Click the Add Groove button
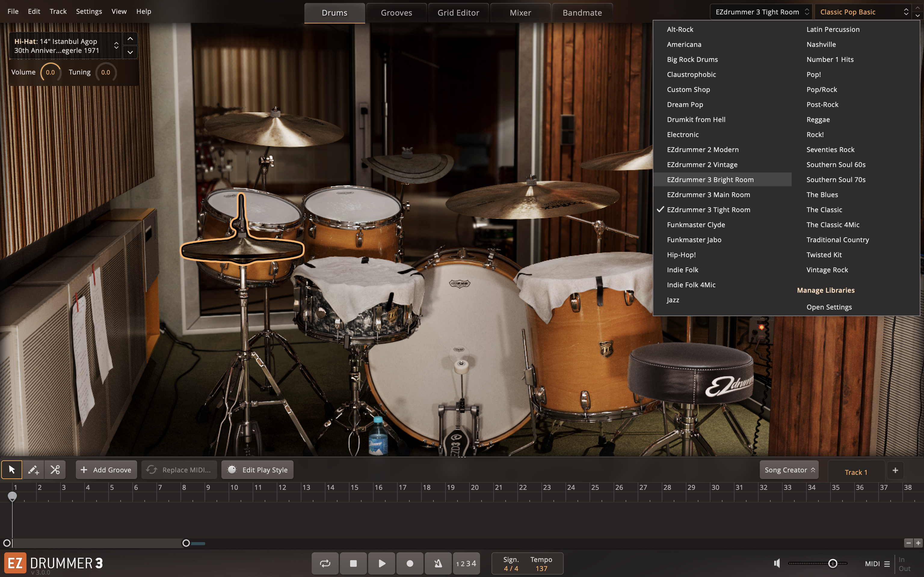924x577 pixels. (106, 470)
